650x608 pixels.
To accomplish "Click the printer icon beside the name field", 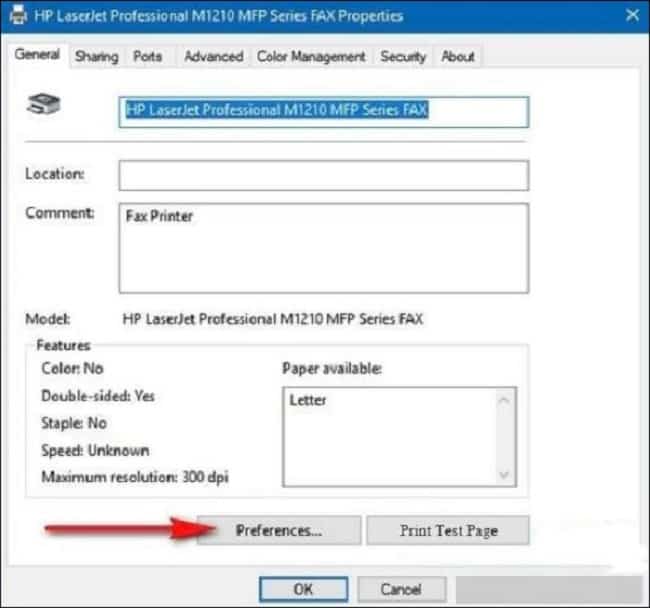I will [x=44, y=104].
